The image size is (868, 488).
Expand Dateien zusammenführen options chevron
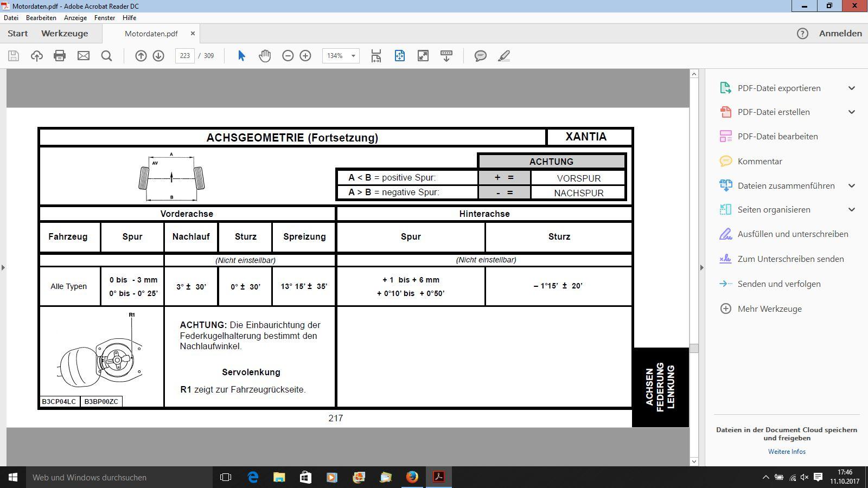pos(852,186)
